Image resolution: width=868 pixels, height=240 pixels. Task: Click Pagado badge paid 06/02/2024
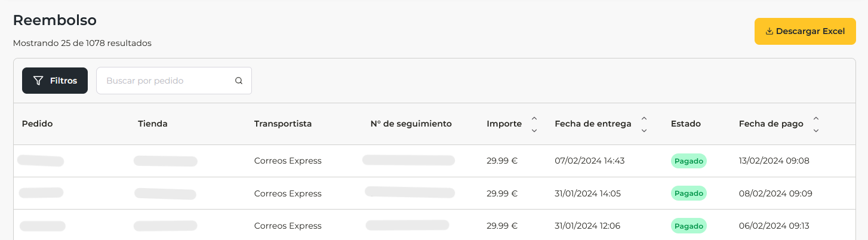tap(688, 226)
